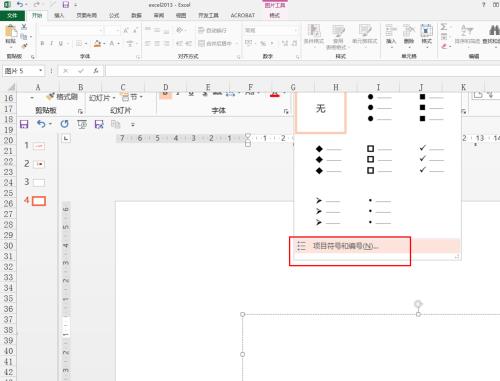Expand the Insert cells dropdown
Image resolution: width=500 pixels, height=381 pixels.
click(391, 48)
